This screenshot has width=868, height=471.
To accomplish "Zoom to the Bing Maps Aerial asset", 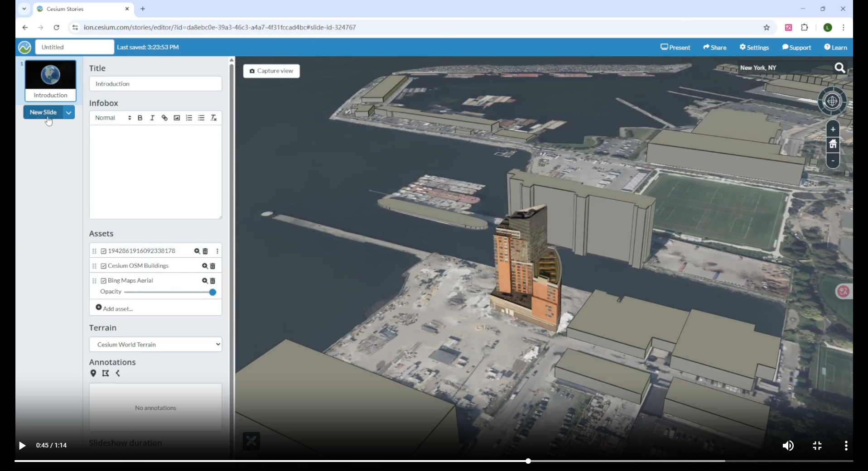I will [x=205, y=281].
